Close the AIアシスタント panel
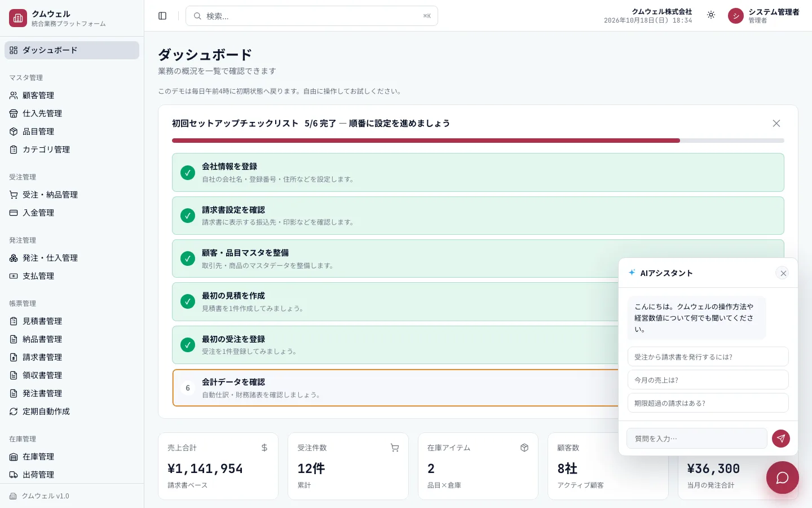The image size is (812, 508). 783,273
